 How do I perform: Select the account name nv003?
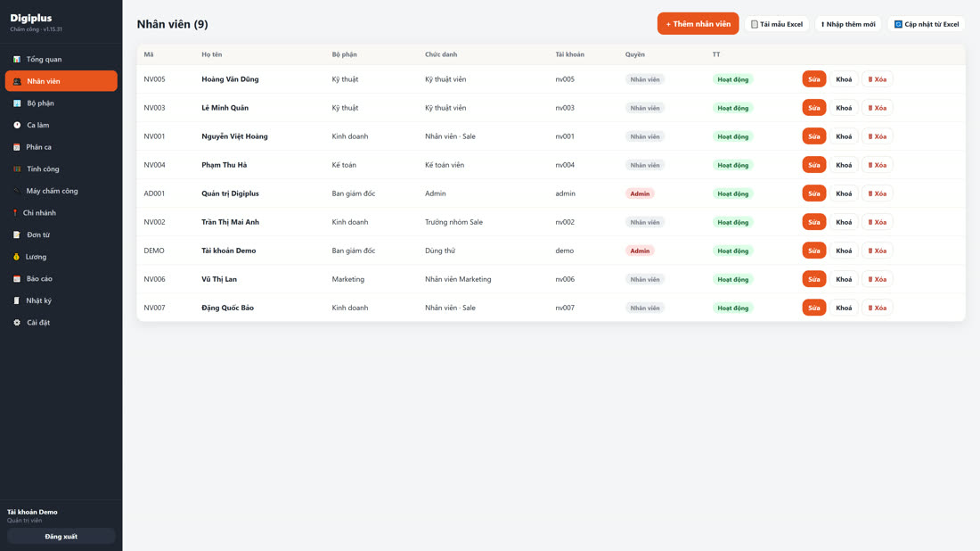[565, 108]
